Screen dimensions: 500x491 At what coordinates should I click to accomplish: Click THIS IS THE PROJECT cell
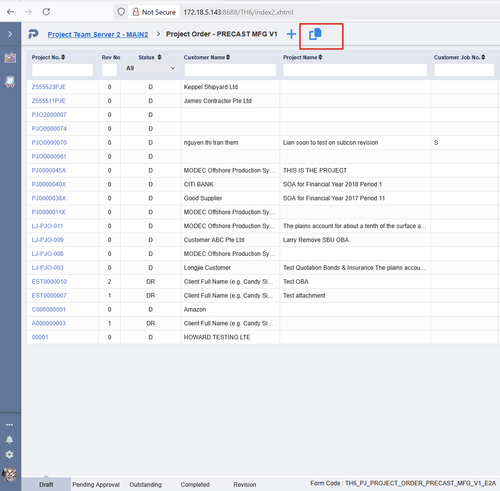pos(355,170)
